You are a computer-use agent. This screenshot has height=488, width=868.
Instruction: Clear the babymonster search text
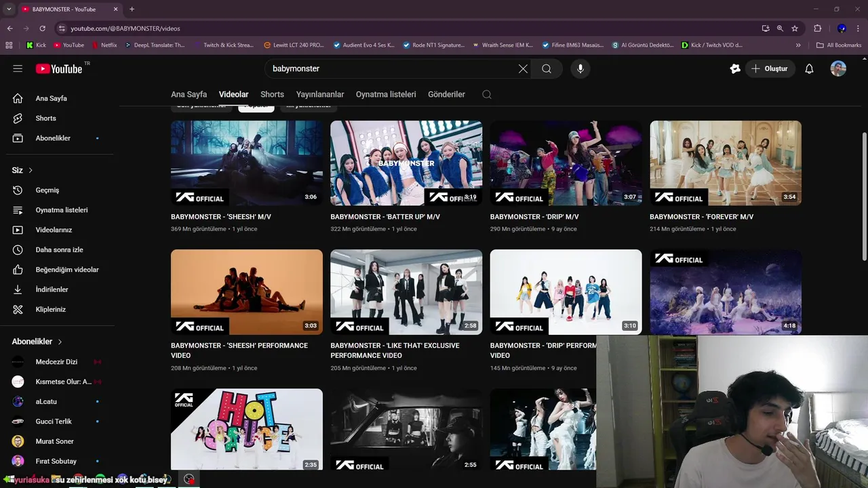point(523,68)
